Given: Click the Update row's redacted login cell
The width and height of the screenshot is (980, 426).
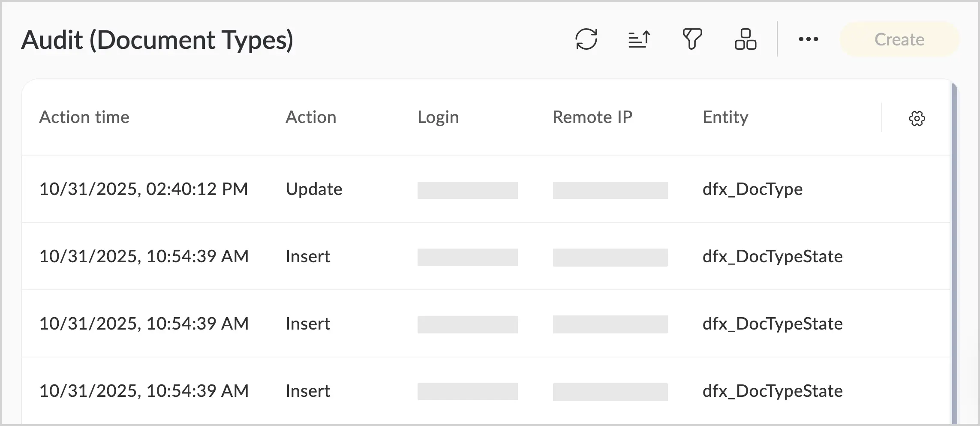Looking at the screenshot, I should point(467,190).
